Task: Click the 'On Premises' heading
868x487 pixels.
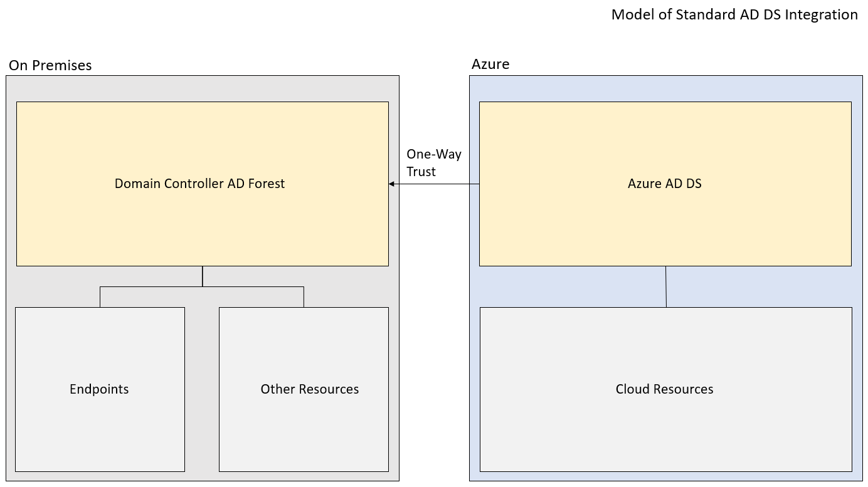Action: pos(50,65)
